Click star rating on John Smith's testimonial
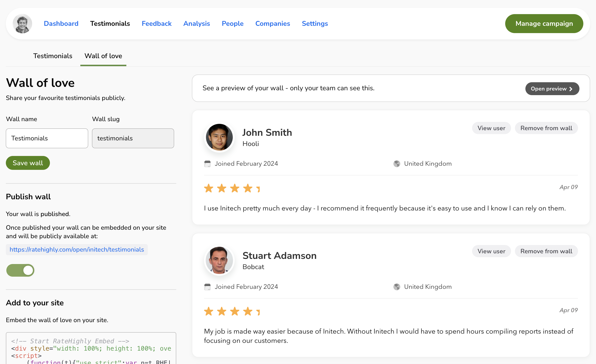 pos(232,188)
